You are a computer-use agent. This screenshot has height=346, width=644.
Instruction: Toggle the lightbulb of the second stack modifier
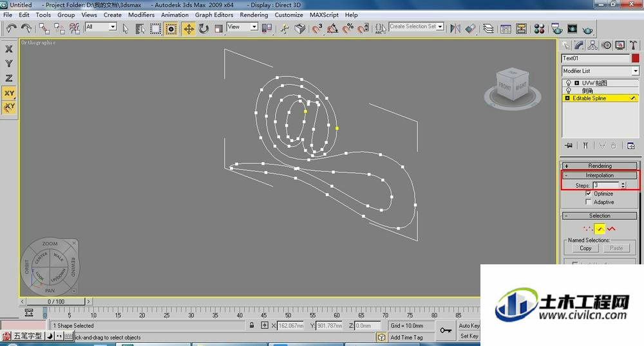569,90
